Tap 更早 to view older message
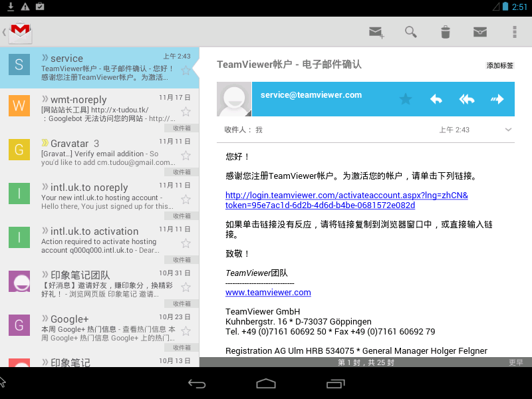The width and height of the screenshot is (532, 399). click(x=515, y=362)
